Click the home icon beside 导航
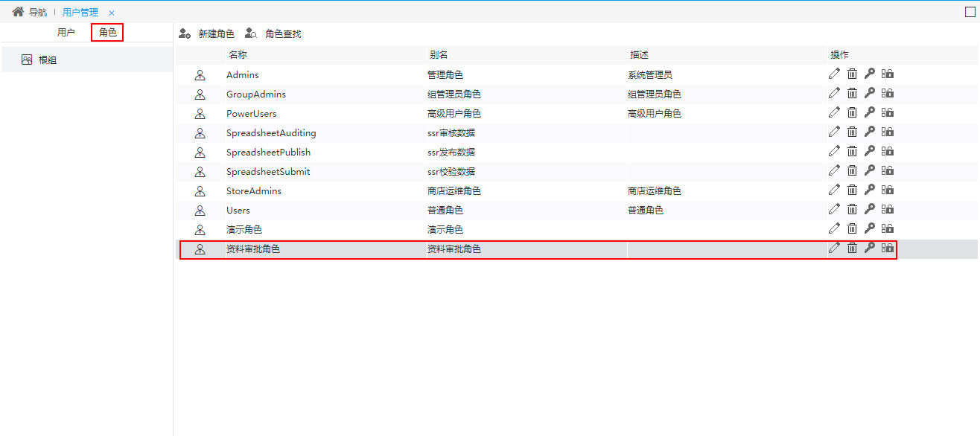The width and height of the screenshot is (980, 436). pyautogui.click(x=18, y=12)
